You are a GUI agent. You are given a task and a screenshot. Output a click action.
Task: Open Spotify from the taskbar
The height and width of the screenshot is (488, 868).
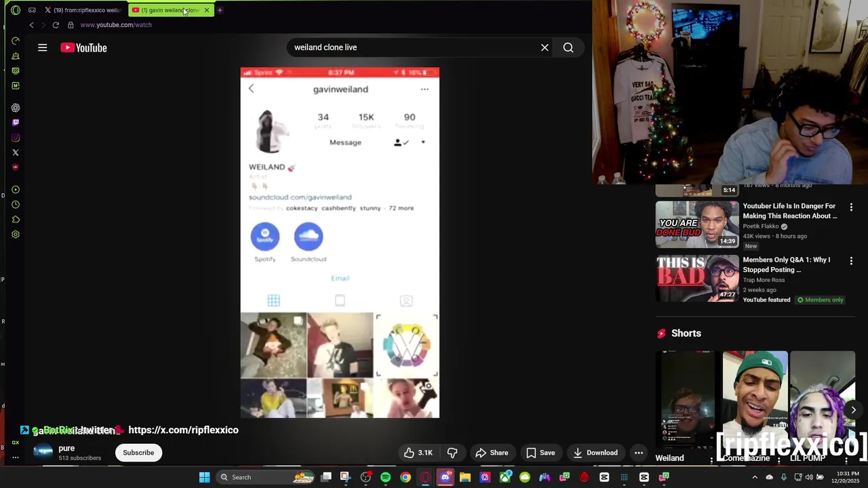tap(385, 477)
